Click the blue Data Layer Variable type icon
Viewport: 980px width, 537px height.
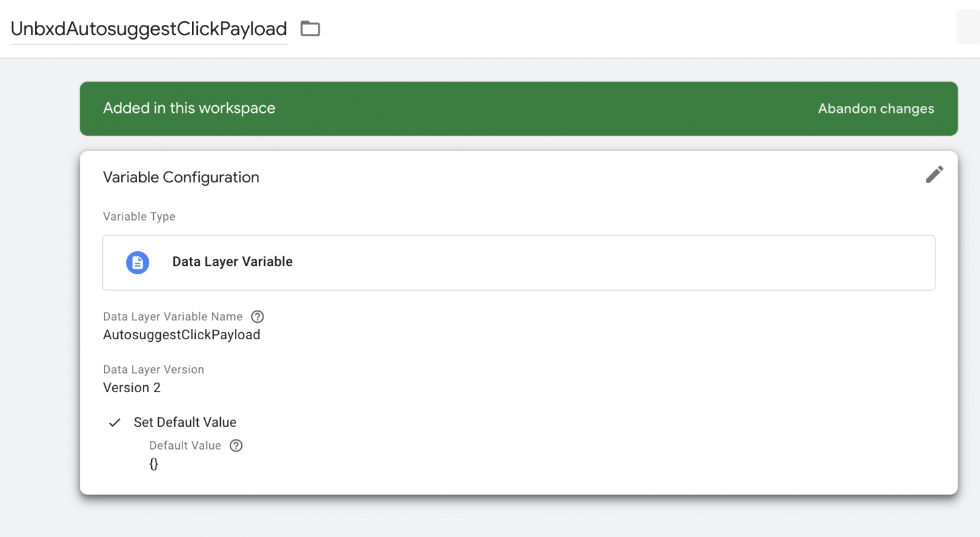(137, 262)
